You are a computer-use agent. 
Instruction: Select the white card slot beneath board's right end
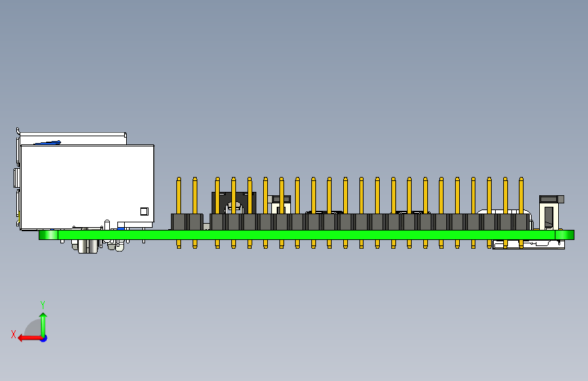(x=529, y=245)
